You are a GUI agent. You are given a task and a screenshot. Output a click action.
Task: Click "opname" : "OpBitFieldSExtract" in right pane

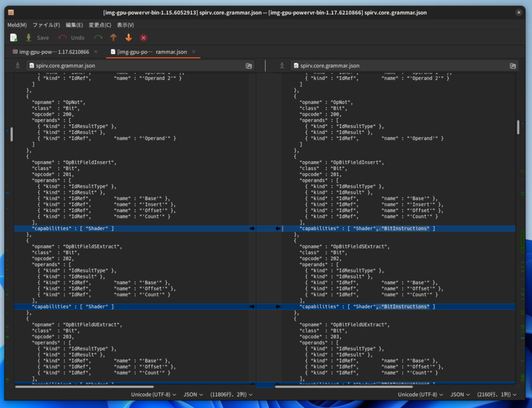pos(344,246)
